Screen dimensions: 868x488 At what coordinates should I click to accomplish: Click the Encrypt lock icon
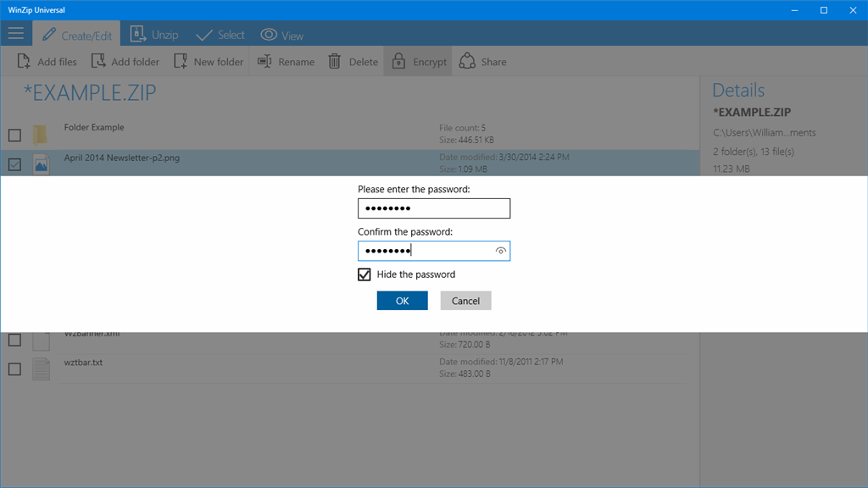coord(398,61)
